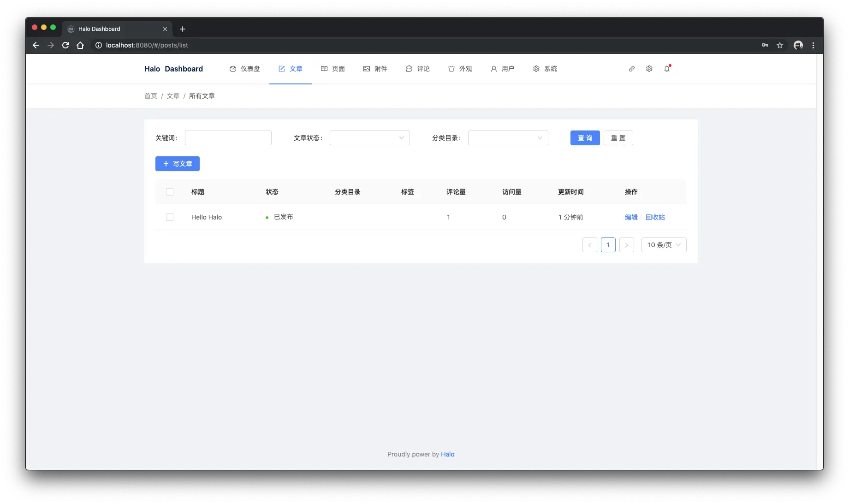Open the 评论 menu
Viewport: 849px width, 504px height.
tap(418, 69)
